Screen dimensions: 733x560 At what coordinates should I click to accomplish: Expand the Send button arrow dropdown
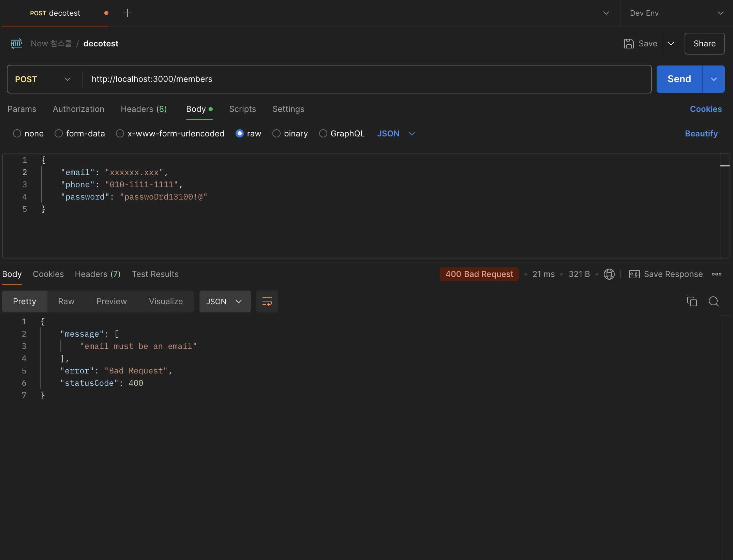pyautogui.click(x=714, y=79)
